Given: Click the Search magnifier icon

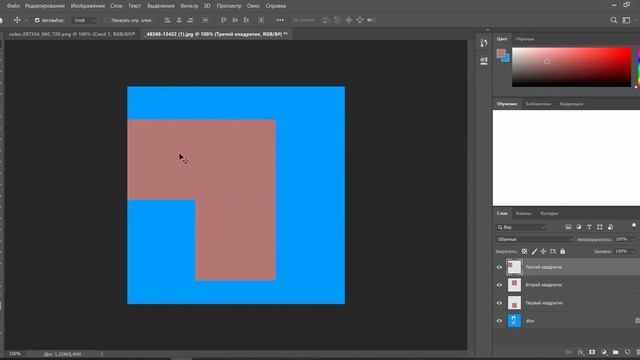Looking at the screenshot, I should pos(613,20).
